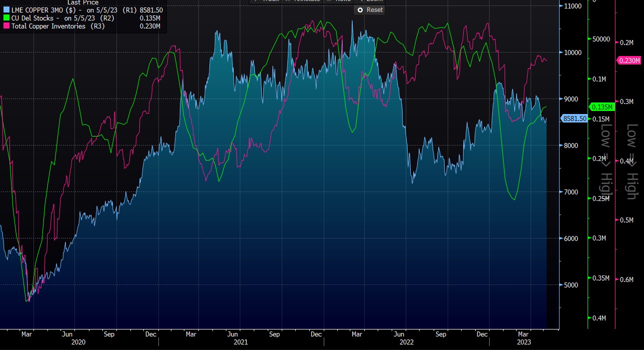Click the Sep label next to 2022
This screenshot has width=644, height=350.
pyautogui.click(x=441, y=333)
